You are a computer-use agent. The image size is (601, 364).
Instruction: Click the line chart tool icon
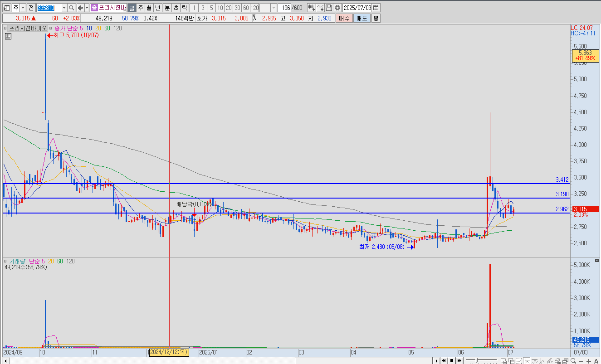pyautogui.click(x=321, y=8)
